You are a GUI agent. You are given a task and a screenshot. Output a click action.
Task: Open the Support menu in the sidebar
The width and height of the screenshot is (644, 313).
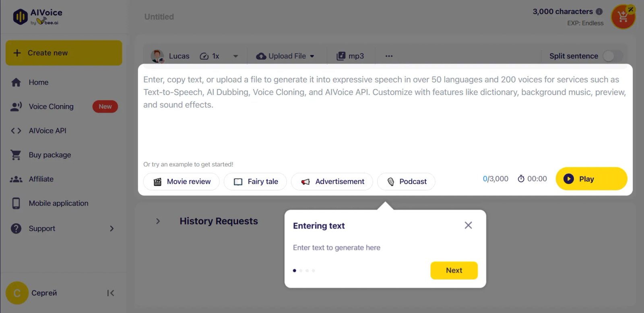(41, 228)
